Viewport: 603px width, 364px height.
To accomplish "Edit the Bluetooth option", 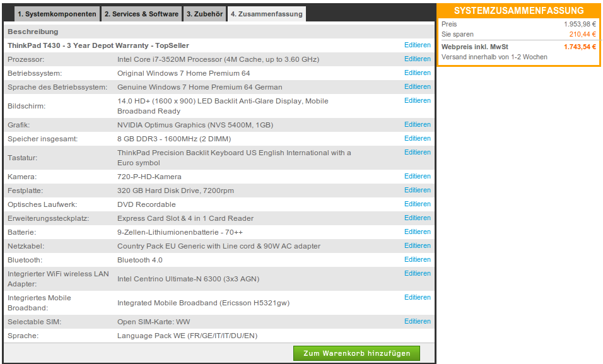I will tap(418, 259).
